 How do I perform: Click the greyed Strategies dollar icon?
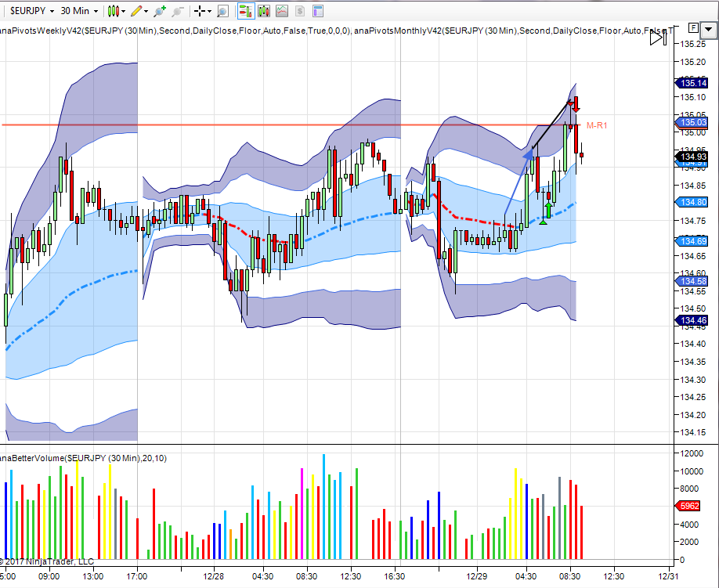tap(300, 11)
